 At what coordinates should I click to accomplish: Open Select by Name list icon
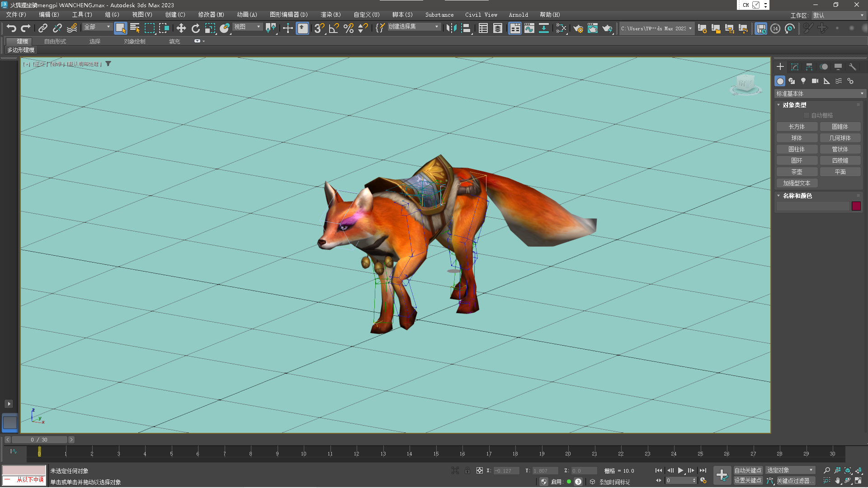(135, 28)
